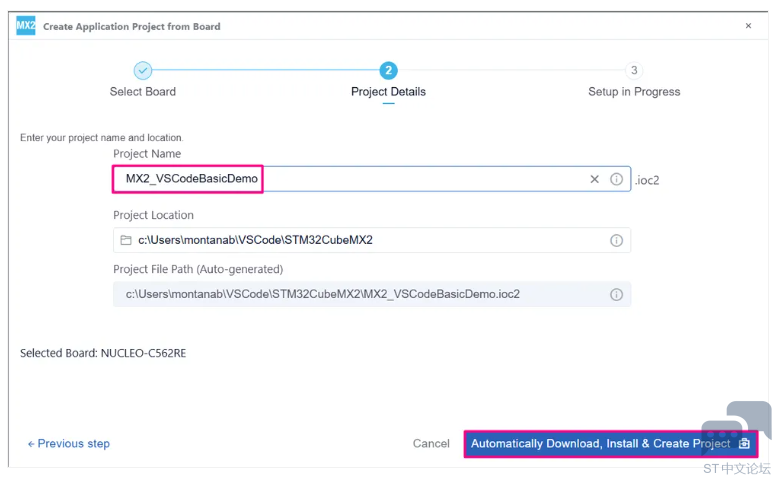Go to the Select Board step label
Image resolution: width=780 pixels, height=484 pixels.
pyautogui.click(x=143, y=92)
